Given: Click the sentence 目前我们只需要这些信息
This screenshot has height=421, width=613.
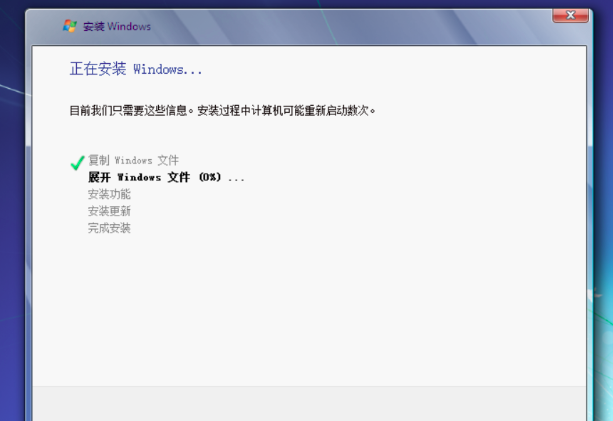Looking at the screenshot, I should pos(132,111).
